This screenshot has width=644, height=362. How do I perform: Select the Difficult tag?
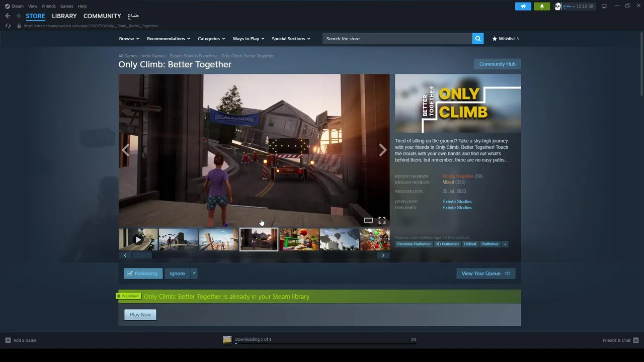pos(470,244)
